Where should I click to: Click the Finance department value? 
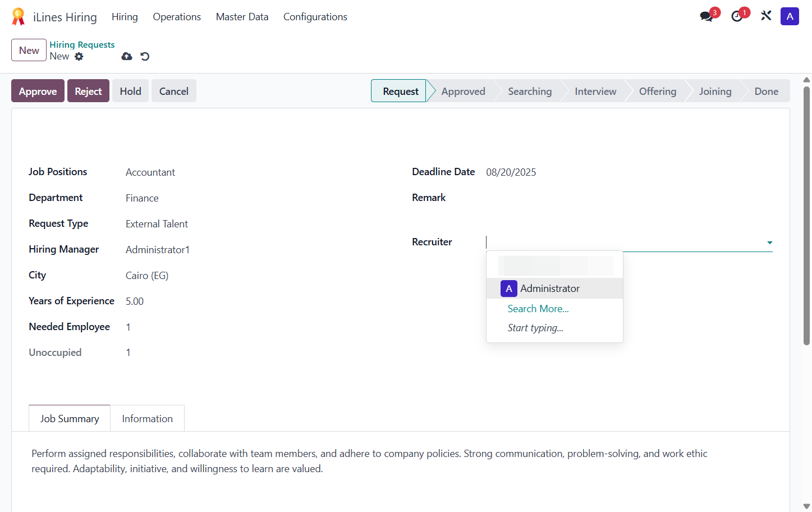click(142, 198)
